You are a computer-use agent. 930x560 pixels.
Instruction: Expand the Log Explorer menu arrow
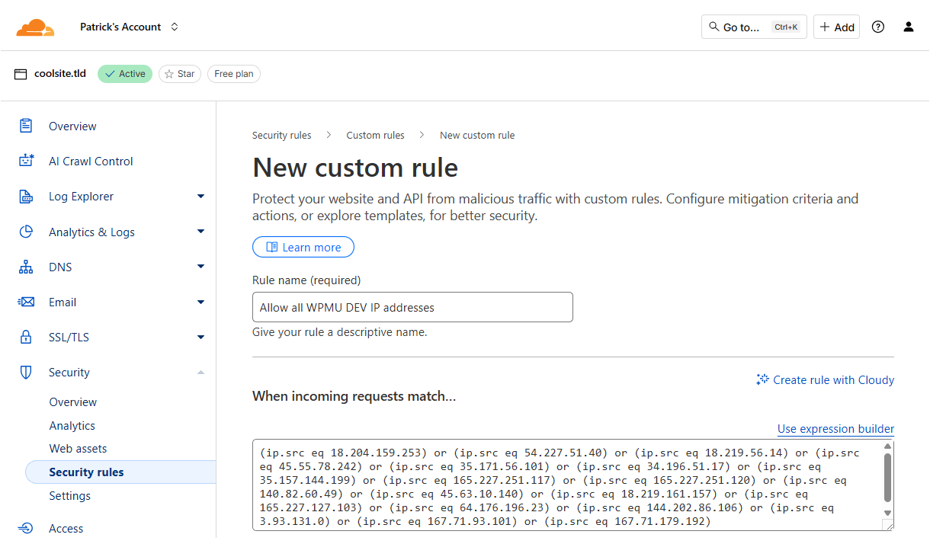(x=200, y=197)
